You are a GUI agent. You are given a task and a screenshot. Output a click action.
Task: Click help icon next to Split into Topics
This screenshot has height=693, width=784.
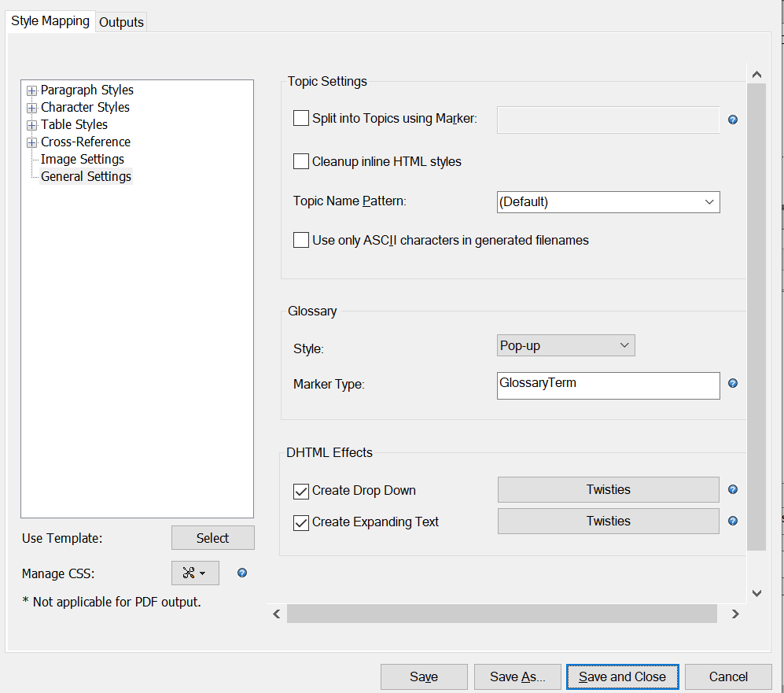(733, 120)
